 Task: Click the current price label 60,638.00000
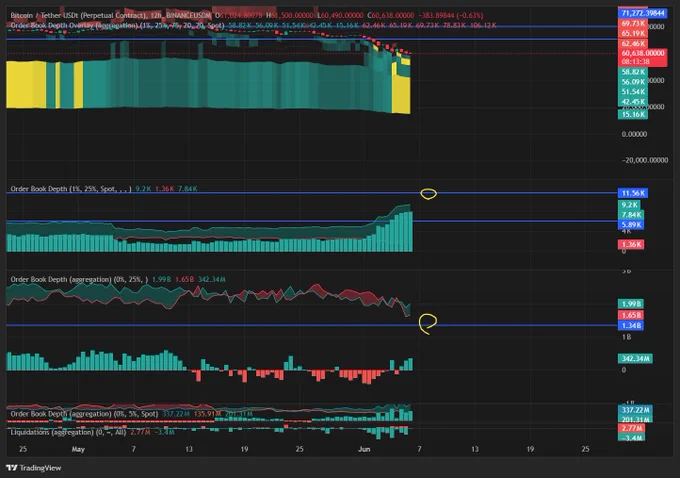coord(642,53)
